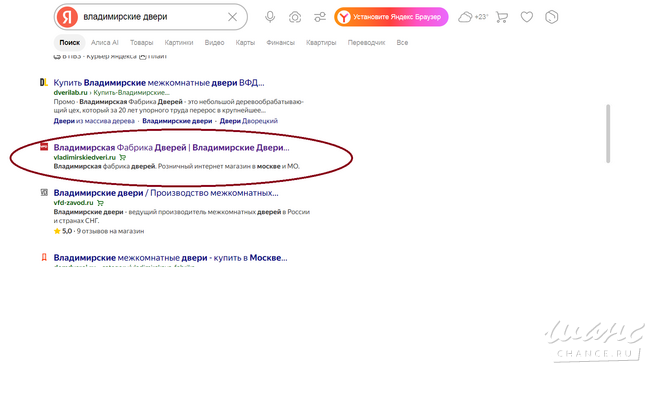This screenshot has height=393, width=670.
Task: Click the dverilab.ru green URL
Action: [71, 92]
